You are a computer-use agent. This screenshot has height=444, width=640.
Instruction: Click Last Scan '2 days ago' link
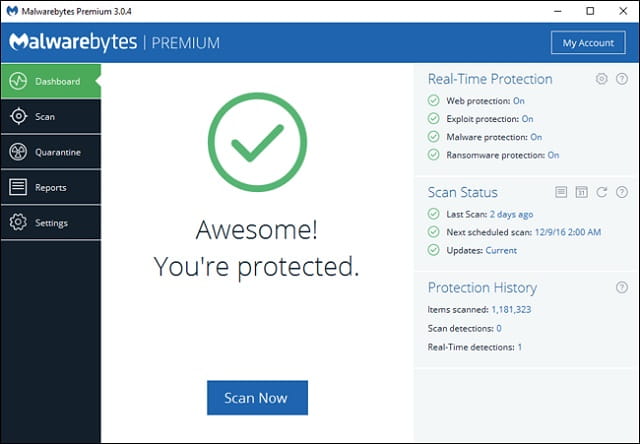tap(511, 214)
